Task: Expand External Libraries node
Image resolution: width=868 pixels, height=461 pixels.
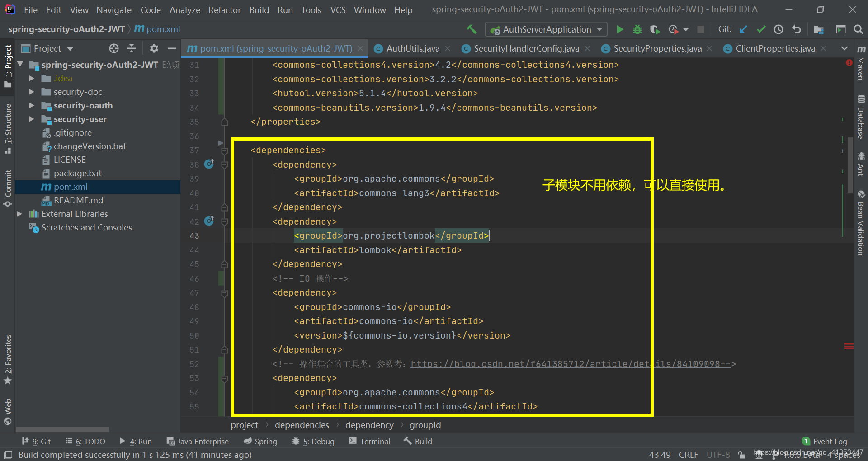Action: [19, 214]
